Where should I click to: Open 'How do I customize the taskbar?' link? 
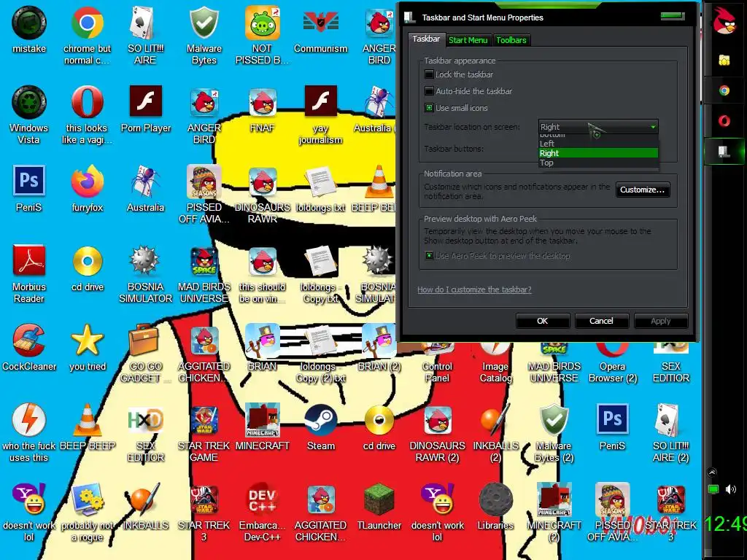tap(474, 289)
